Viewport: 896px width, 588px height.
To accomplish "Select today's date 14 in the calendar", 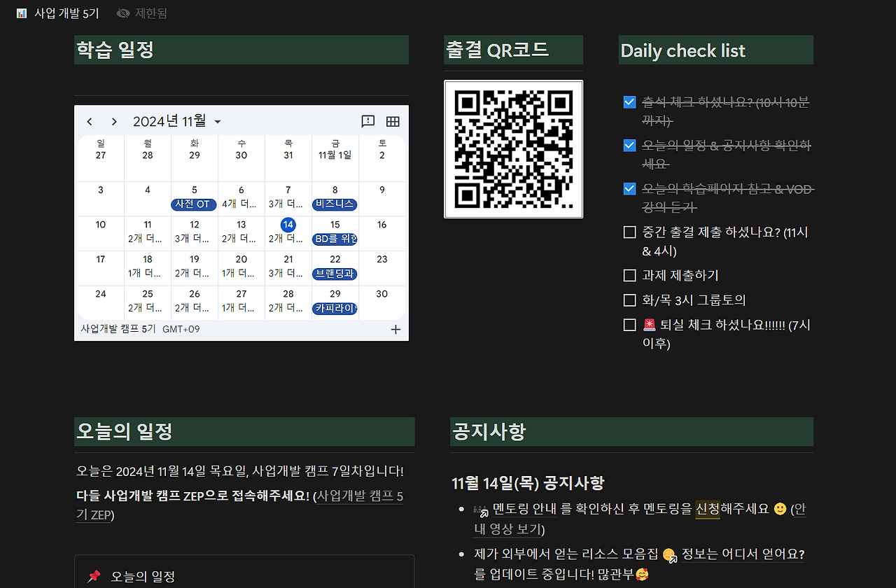I will pyautogui.click(x=288, y=225).
